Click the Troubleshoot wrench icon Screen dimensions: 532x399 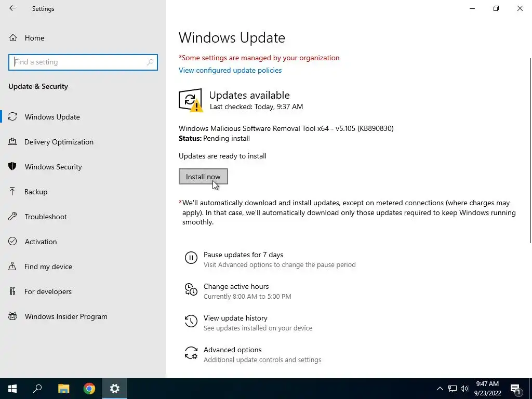(12, 216)
